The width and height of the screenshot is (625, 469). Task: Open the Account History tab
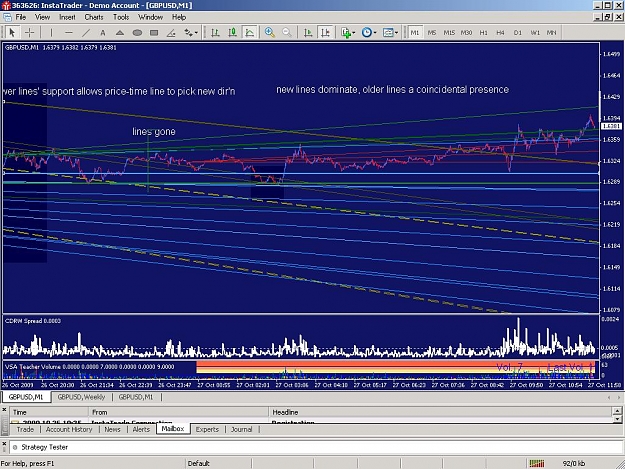click(69, 429)
